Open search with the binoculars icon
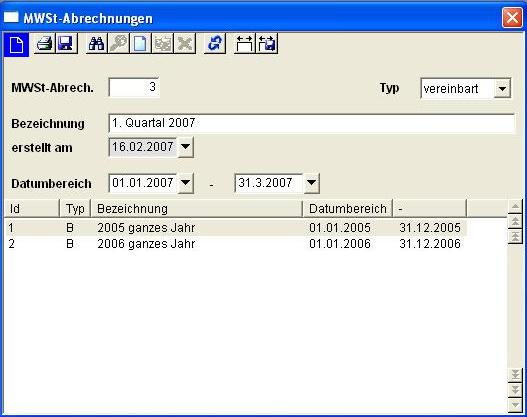This screenshot has width=527, height=417. (96, 43)
